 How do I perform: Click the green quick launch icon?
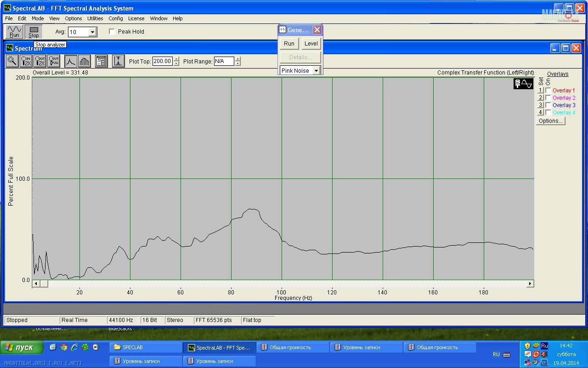click(85, 347)
